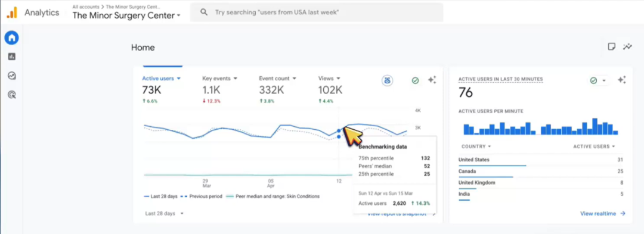The height and width of the screenshot is (234, 644).
Task: Click the benchmarking badge icon on chart card
Action: 387,80
